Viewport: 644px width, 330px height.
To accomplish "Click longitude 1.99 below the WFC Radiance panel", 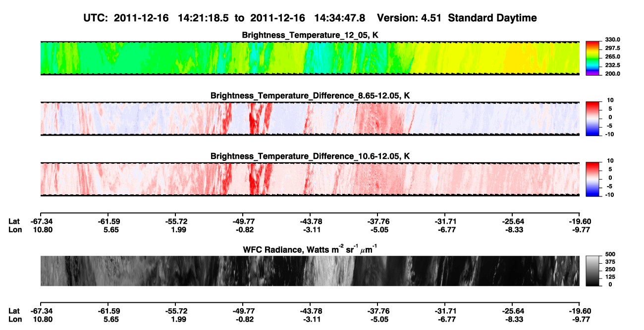I will 176,319.
